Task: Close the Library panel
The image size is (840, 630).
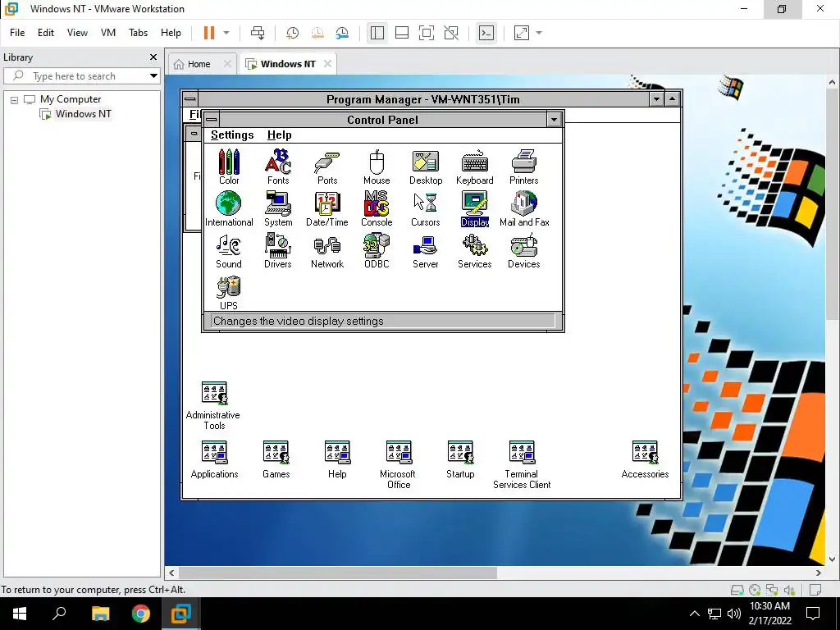Action: [x=153, y=57]
